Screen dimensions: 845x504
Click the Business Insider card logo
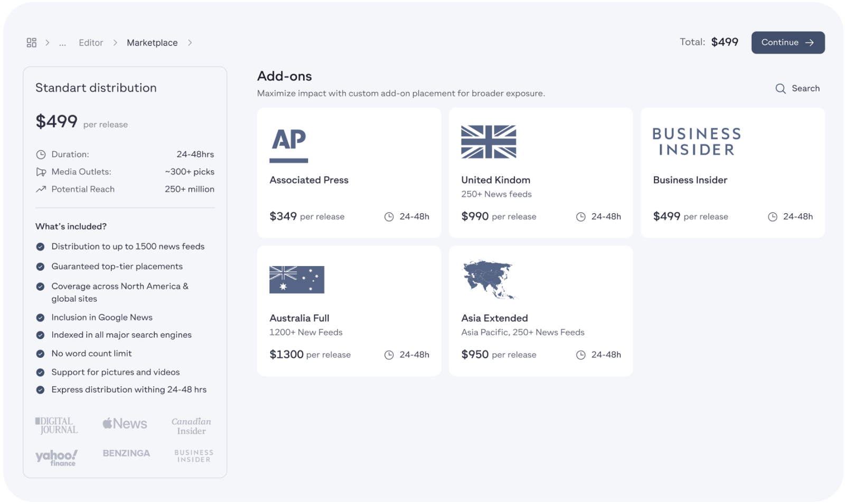pos(697,142)
